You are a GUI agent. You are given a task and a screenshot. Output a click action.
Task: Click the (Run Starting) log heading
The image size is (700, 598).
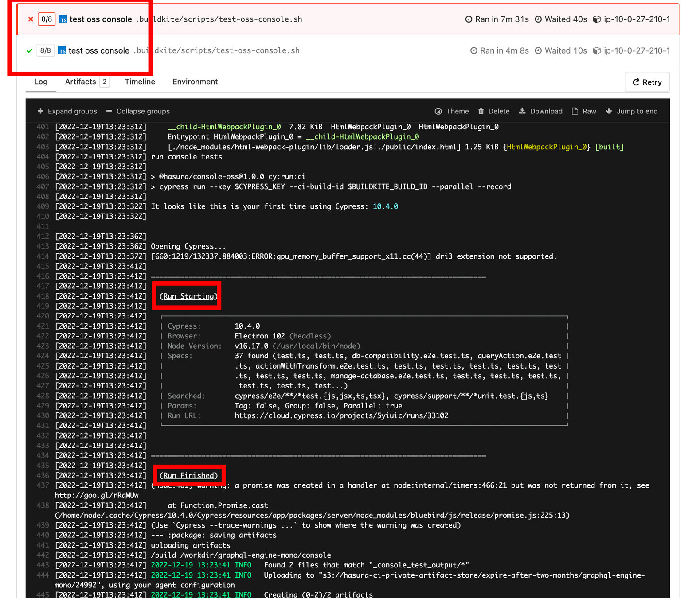pyautogui.click(x=188, y=296)
